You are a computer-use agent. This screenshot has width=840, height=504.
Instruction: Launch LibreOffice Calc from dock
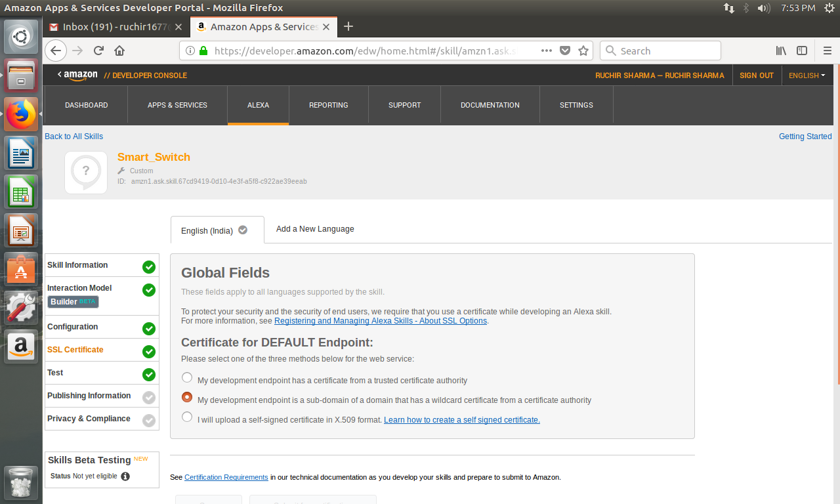click(21, 192)
